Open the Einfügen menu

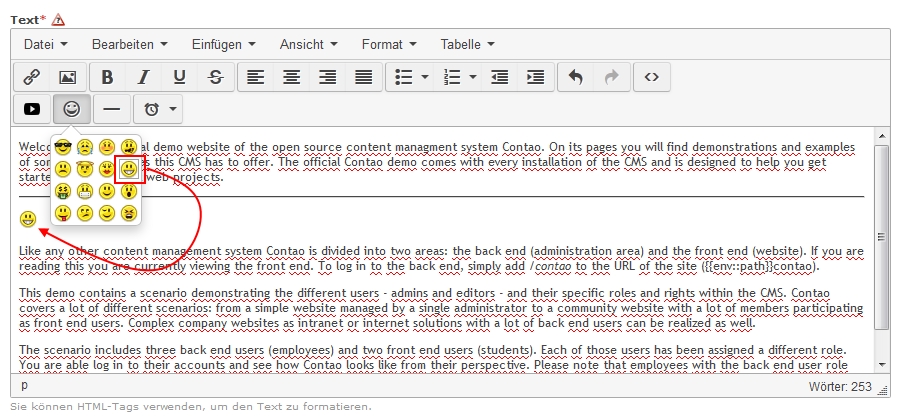(223, 44)
